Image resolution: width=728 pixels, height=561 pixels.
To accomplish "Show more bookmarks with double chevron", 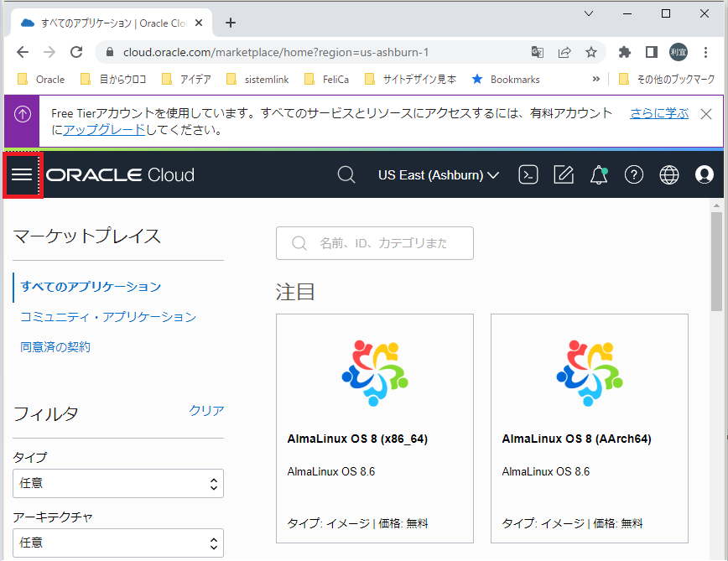I will (x=596, y=80).
